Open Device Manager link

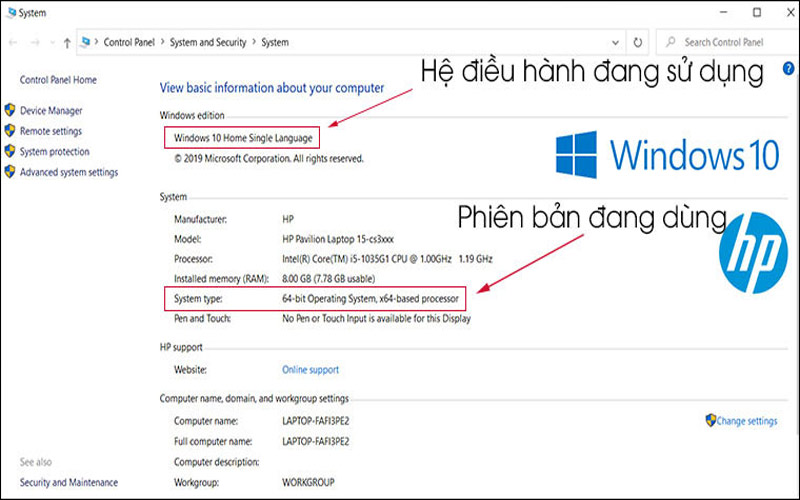tap(51, 111)
